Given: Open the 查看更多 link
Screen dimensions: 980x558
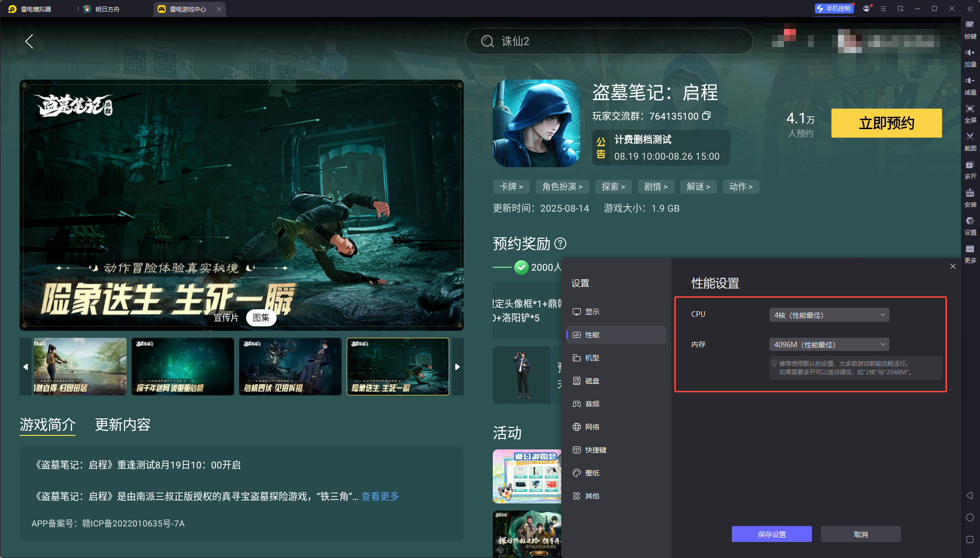Looking at the screenshot, I should click(x=380, y=496).
